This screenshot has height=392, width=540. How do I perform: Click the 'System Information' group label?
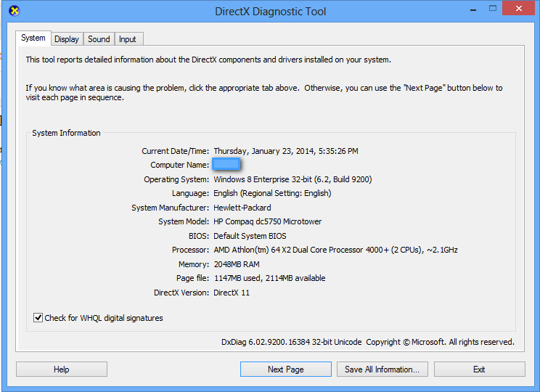(x=66, y=133)
